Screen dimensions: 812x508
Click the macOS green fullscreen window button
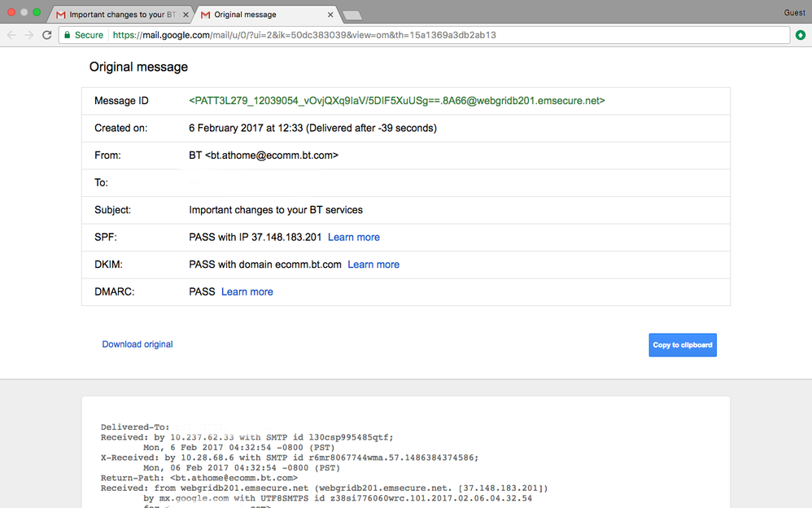coord(37,12)
